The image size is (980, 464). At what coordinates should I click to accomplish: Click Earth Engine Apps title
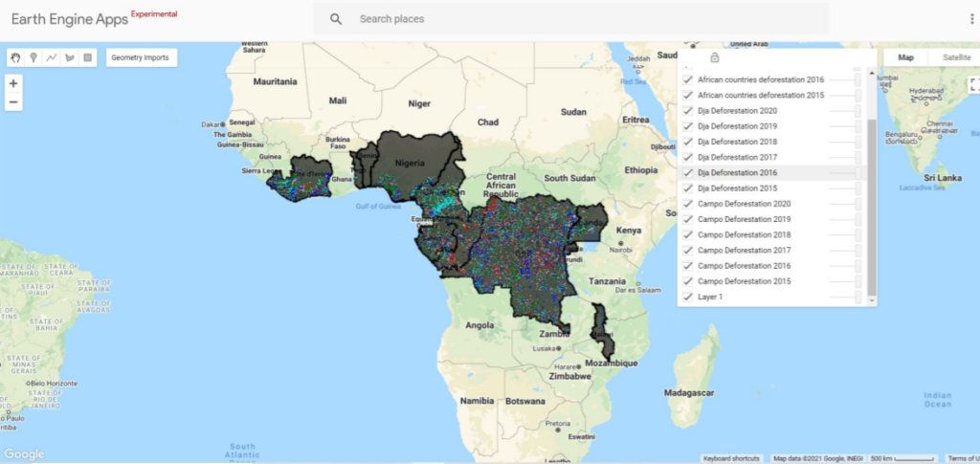(69, 19)
